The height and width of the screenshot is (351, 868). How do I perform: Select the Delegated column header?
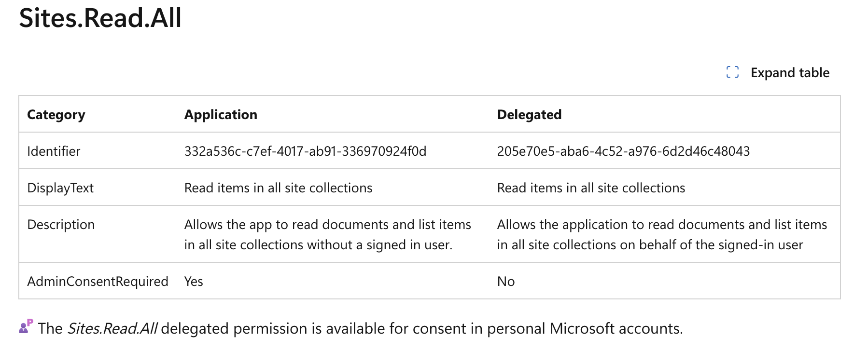coord(529,114)
